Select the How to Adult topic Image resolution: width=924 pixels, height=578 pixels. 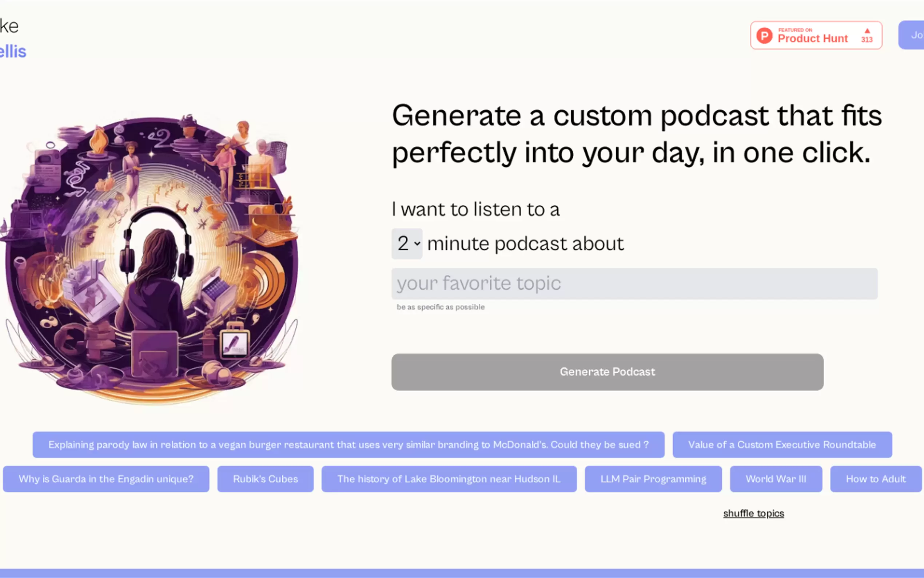point(876,479)
